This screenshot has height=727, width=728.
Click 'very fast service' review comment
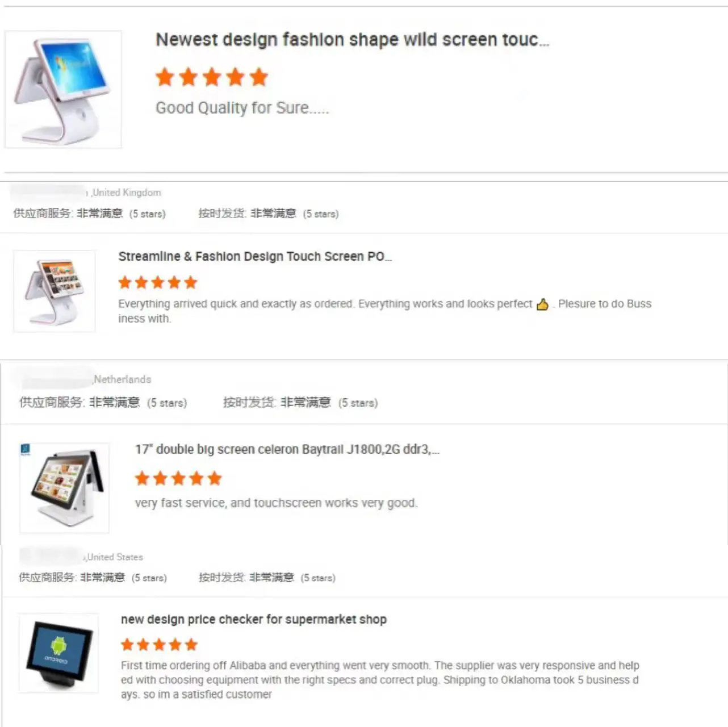[276, 503]
